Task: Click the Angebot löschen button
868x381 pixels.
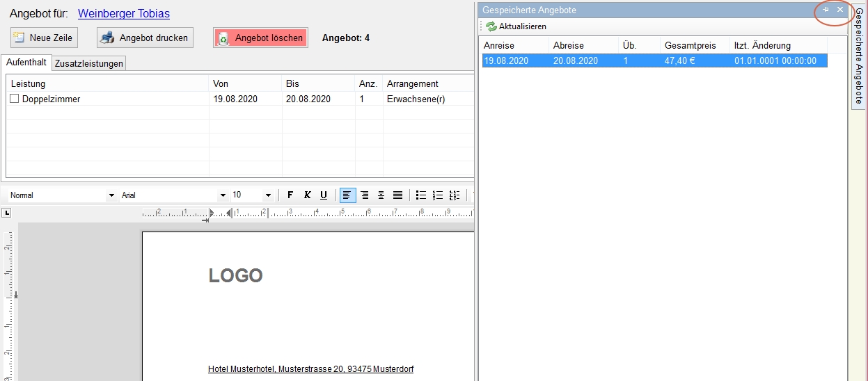Action: (261, 38)
